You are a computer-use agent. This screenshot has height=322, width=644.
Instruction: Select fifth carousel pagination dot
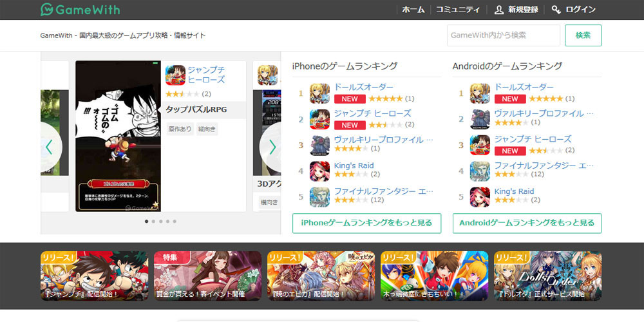pyautogui.click(x=175, y=222)
